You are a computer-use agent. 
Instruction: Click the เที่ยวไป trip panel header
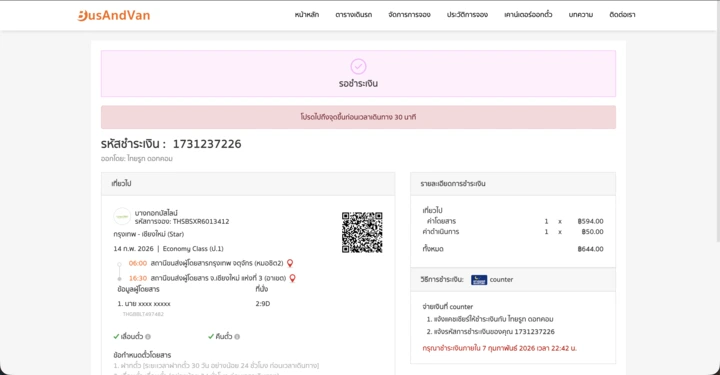[x=248, y=184]
